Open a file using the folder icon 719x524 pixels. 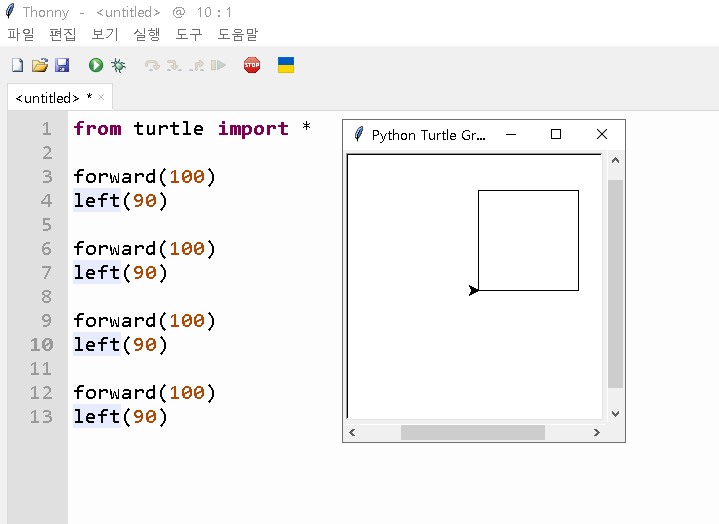click(40, 65)
